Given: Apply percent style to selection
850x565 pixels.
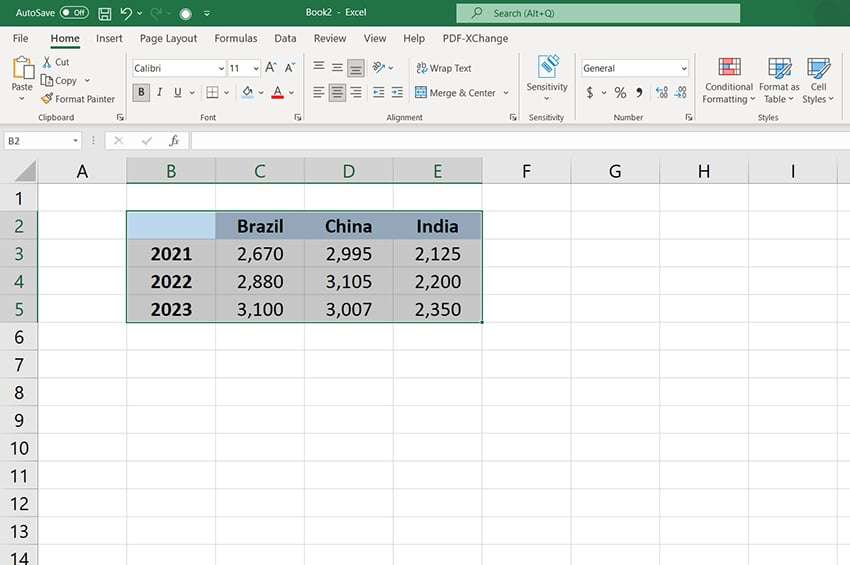Looking at the screenshot, I should click(x=620, y=93).
